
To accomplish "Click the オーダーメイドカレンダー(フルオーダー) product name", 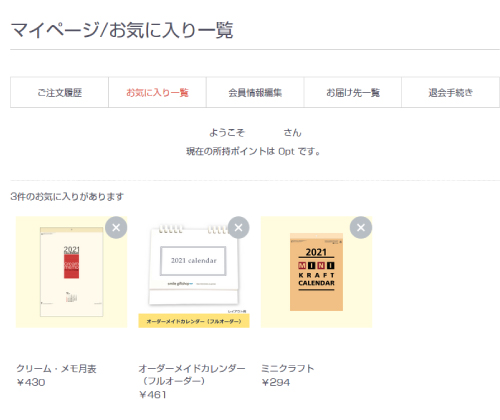I will coord(192,375).
